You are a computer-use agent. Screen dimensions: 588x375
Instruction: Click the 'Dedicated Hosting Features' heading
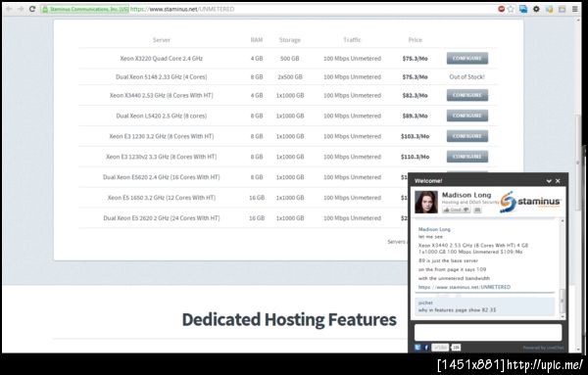pyautogui.click(x=289, y=319)
